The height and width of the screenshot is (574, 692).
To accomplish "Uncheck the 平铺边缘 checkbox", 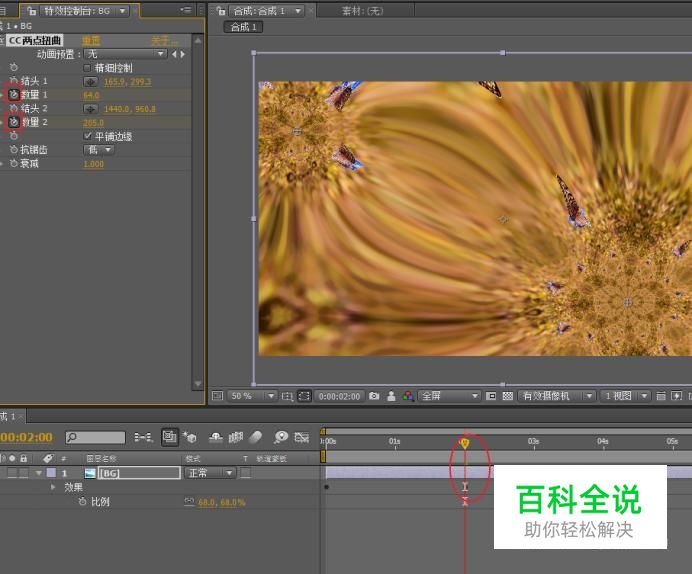I will pyautogui.click(x=88, y=136).
